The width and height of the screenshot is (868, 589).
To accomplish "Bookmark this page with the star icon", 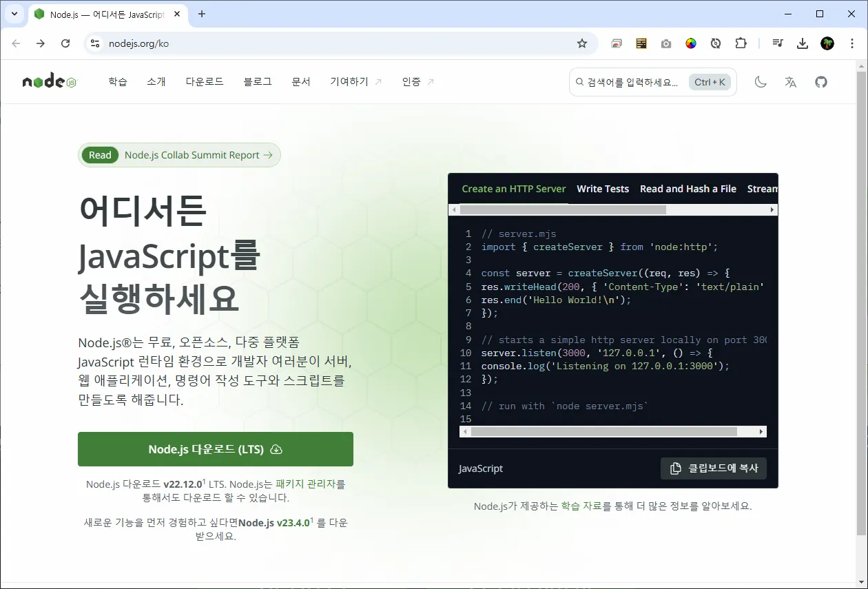I will point(582,43).
